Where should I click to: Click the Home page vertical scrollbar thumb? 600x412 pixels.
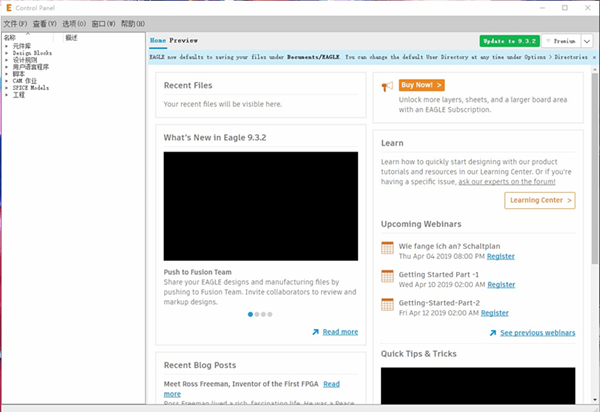pos(594,168)
